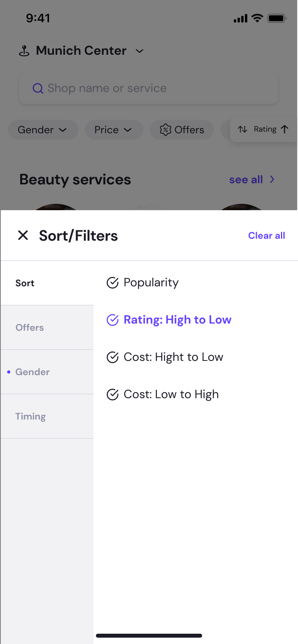The height and width of the screenshot is (644, 298).
Task: Tap the location pin icon beside Munich Center
Action: coord(24,51)
